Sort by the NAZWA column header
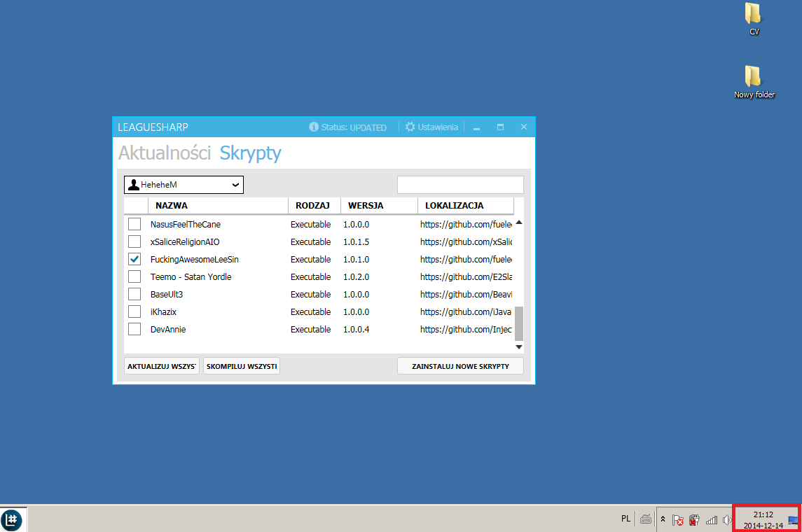This screenshot has height=532, width=802. [218, 205]
